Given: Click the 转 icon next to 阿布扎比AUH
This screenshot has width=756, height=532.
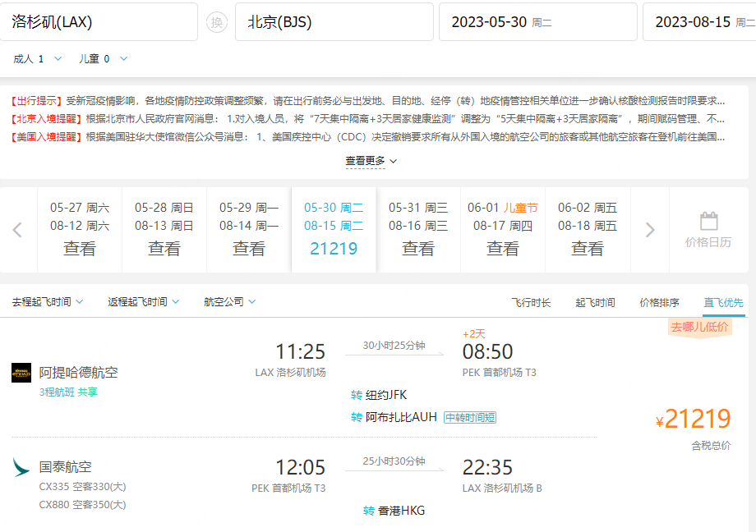Looking at the screenshot, I should pyautogui.click(x=357, y=417).
